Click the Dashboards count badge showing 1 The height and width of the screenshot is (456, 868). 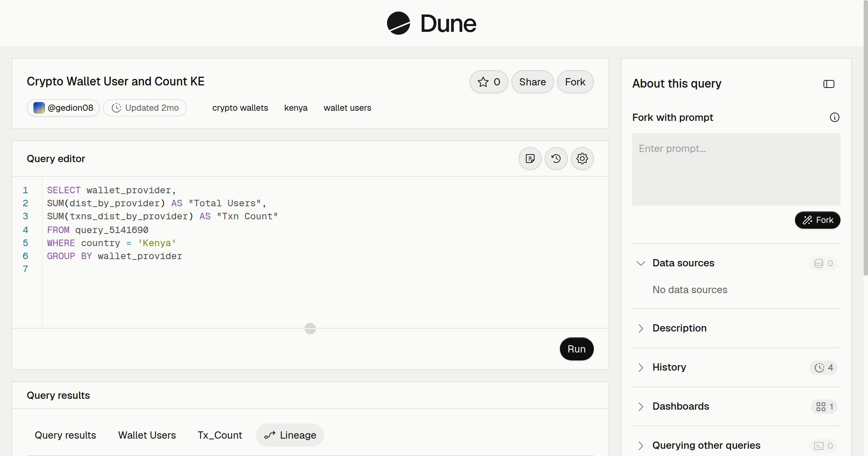pos(824,407)
